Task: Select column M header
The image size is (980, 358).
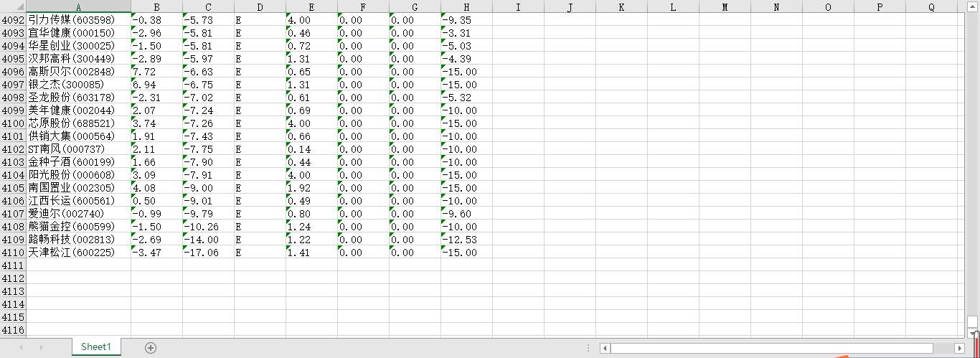Action: (x=725, y=6)
